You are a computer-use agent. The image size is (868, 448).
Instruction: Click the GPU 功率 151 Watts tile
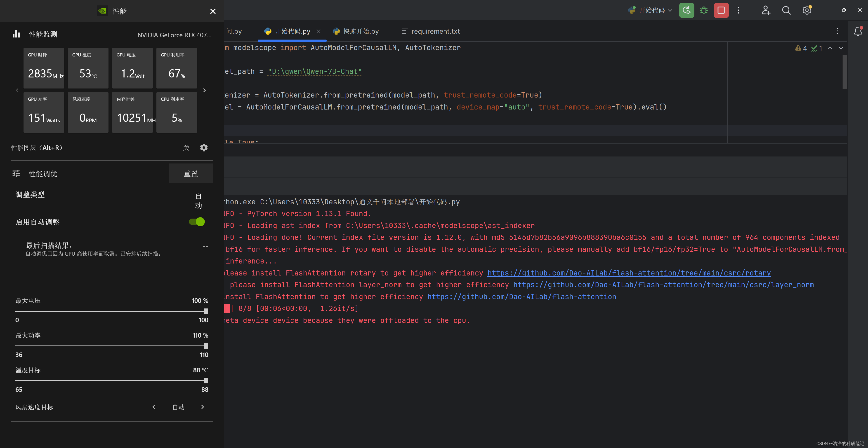(x=44, y=112)
